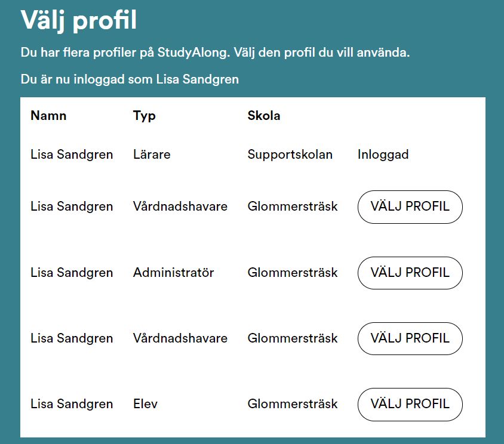The width and height of the screenshot is (504, 444).
Task: Select VÄLJ PROFIL for the first Vårdnadshavare row
Action: 410,207
